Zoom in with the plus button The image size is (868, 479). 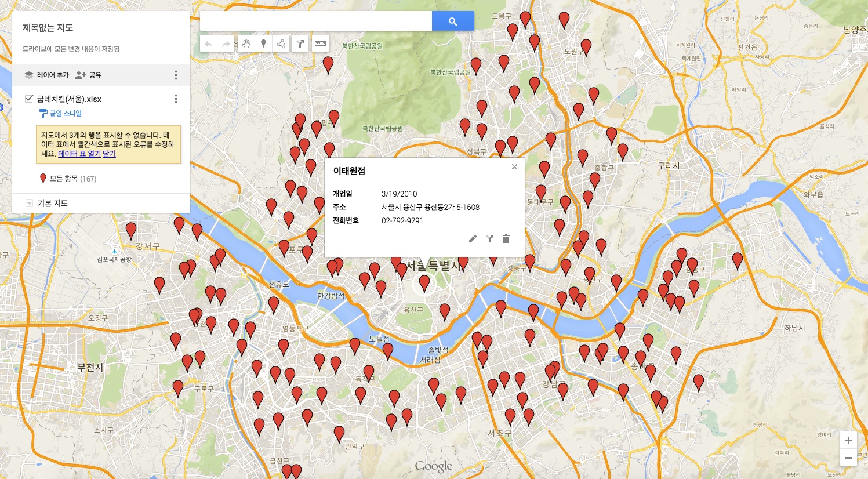848,440
